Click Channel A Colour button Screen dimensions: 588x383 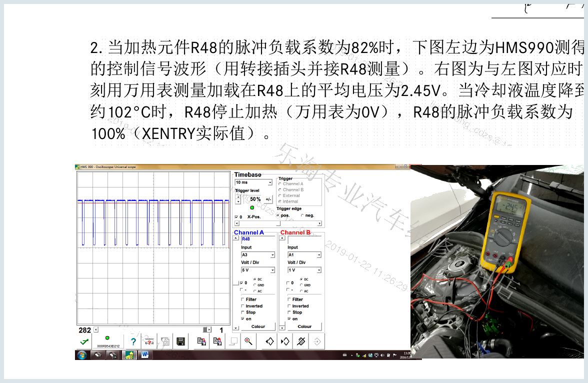tap(258, 326)
